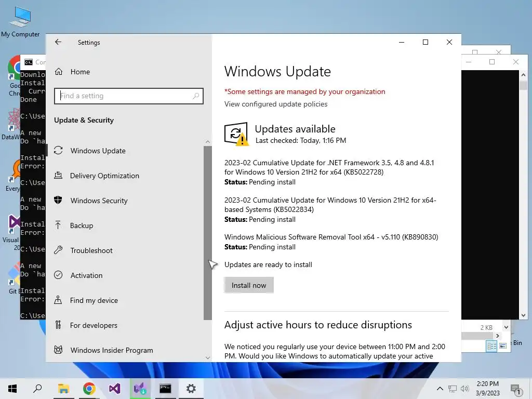Click scroll up arrow in black console window

(x=523, y=75)
